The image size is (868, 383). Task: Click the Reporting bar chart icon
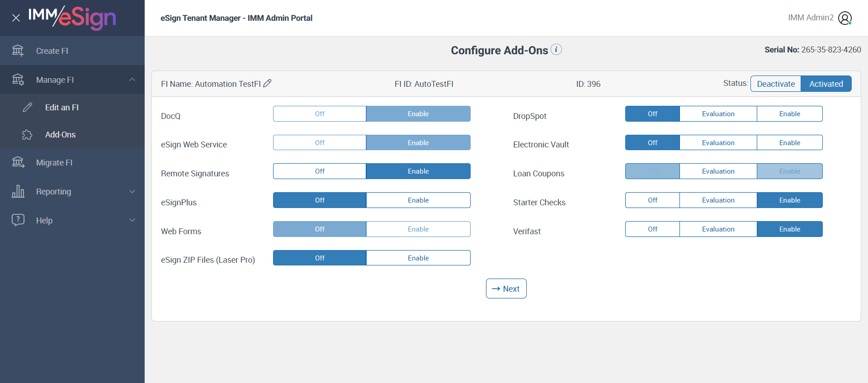pyautogui.click(x=18, y=191)
